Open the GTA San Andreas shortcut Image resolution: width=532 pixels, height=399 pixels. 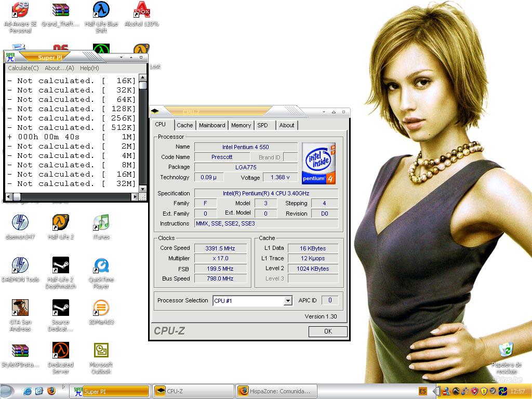coord(20,309)
